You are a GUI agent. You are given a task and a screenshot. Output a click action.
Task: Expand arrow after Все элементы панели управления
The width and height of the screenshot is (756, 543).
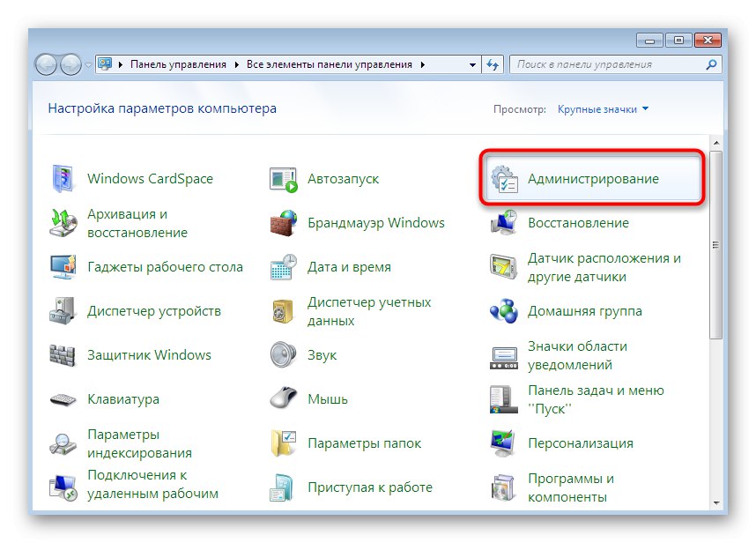click(x=422, y=64)
